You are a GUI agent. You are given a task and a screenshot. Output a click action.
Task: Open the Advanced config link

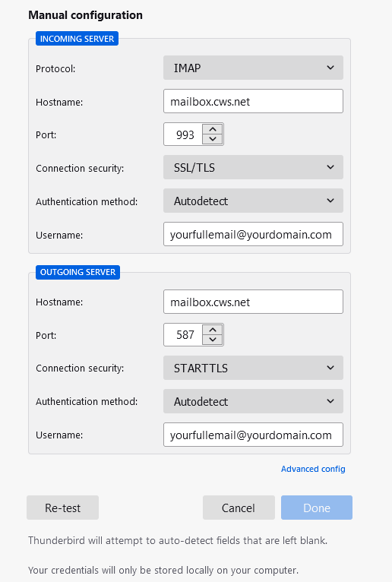click(x=313, y=469)
